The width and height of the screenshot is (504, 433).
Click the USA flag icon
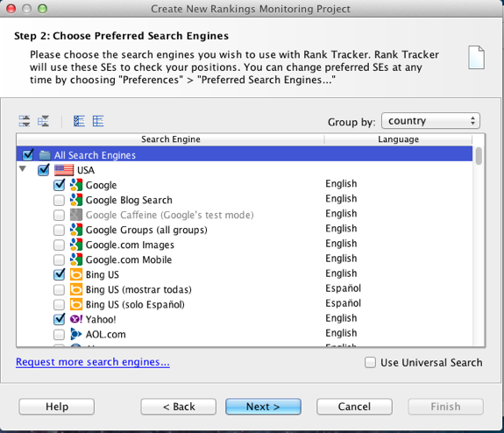tap(64, 170)
